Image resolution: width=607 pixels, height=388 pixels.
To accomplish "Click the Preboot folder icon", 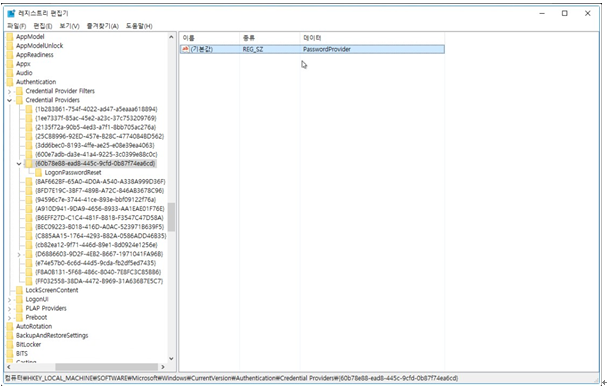I will tap(19, 318).
